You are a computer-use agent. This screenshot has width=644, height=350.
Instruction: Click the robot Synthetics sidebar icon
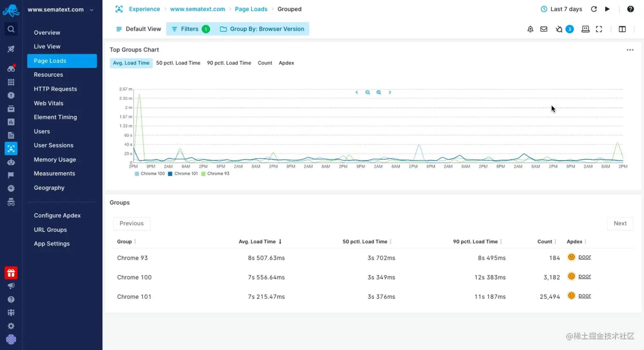(x=11, y=162)
